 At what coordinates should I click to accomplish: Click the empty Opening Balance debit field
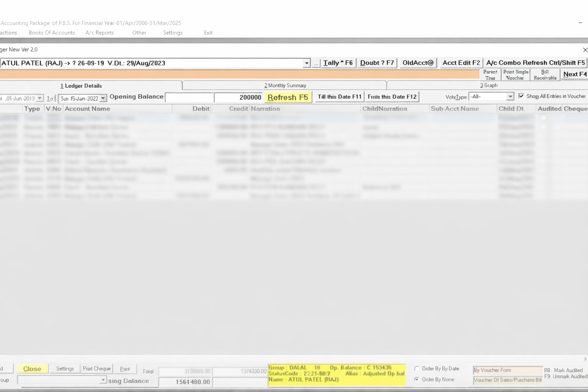(x=189, y=97)
